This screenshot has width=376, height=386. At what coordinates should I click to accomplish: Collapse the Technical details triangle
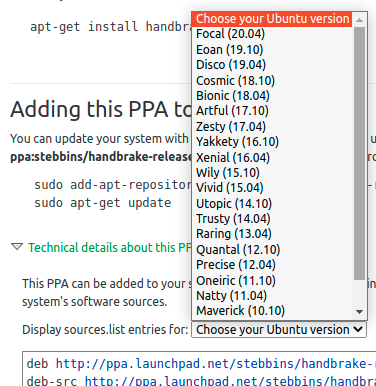click(17, 247)
